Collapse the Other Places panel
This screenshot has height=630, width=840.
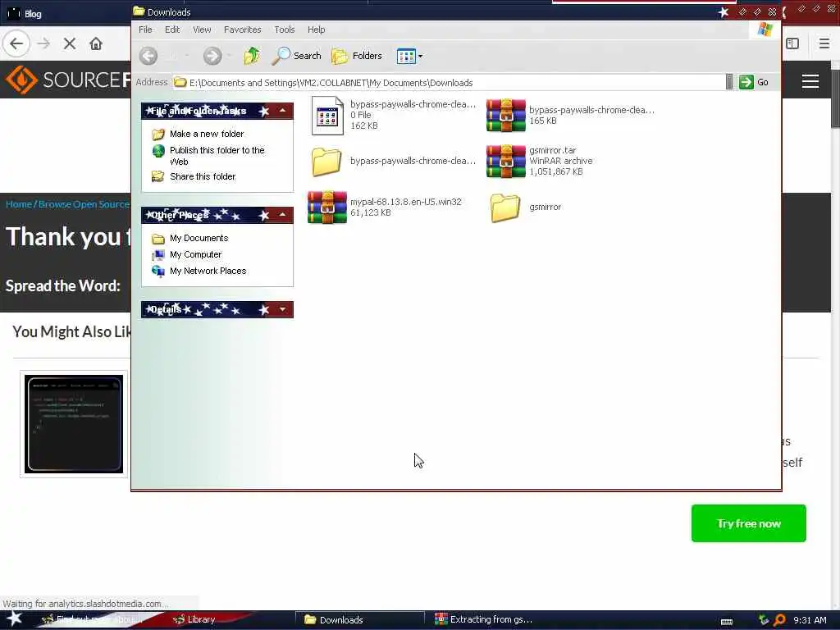[282, 215]
